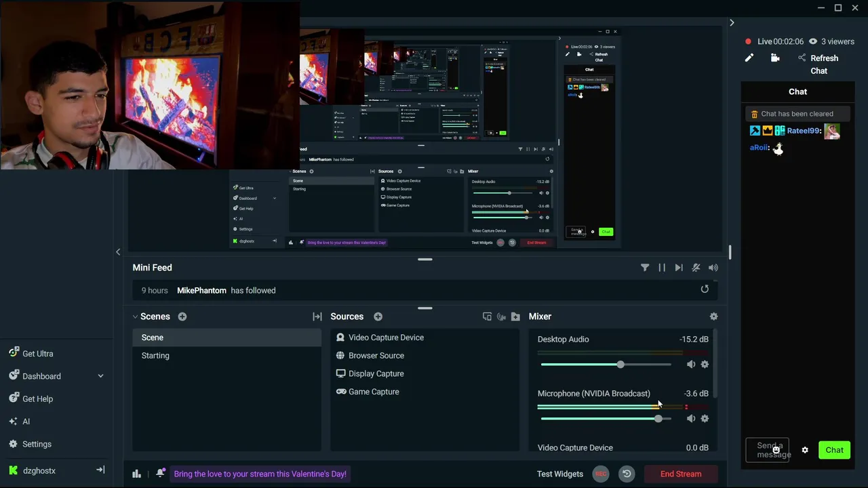Viewport: 868px width, 488px height.
Task: Click the notifications bell icon in footer
Action: pyautogui.click(x=160, y=474)
